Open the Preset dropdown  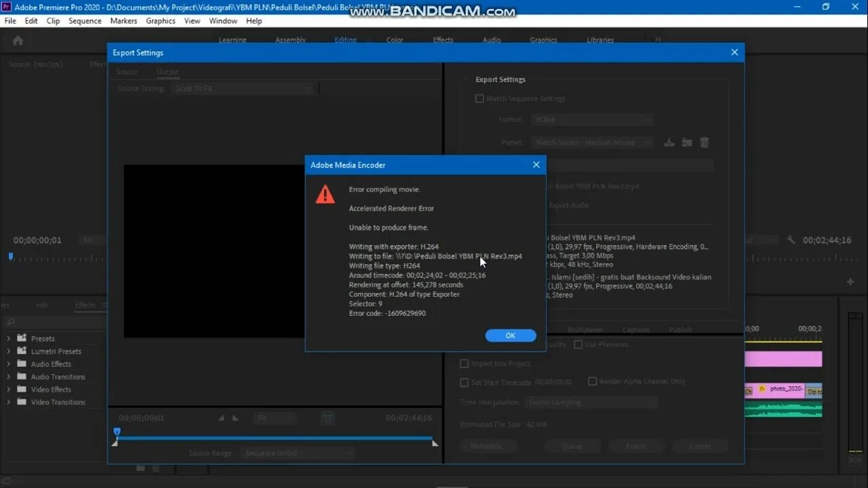click(x=592, y=142)
